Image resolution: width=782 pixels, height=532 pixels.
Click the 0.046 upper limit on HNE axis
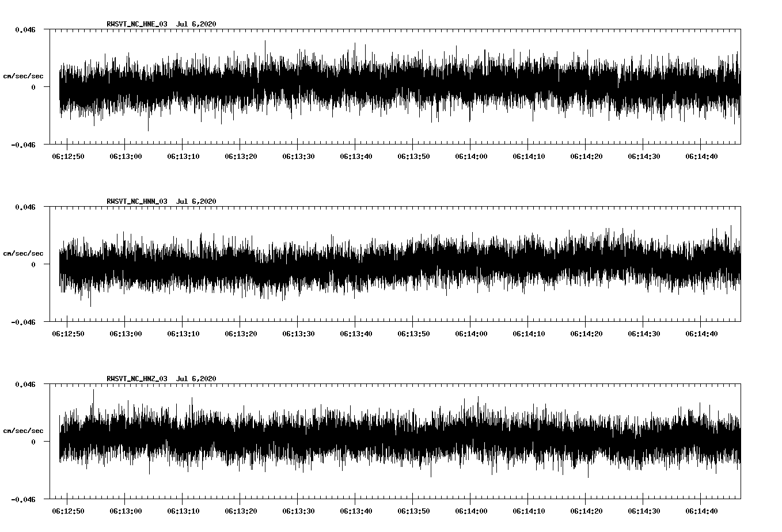point(25,29)
